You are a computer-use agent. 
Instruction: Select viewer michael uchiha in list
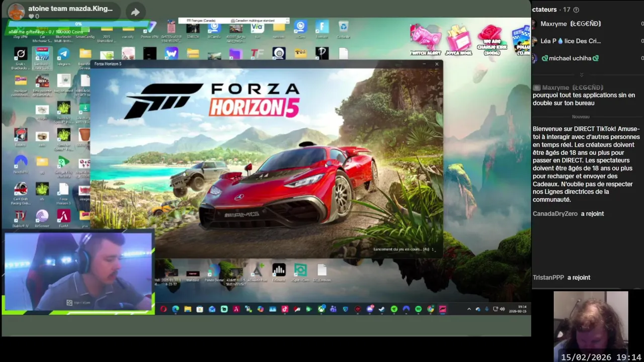pos(570,58)
